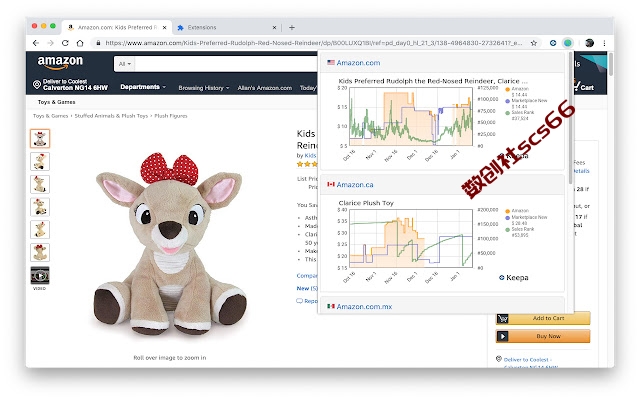Image resolution: width=640 pixels, height=400 pixels.
Task: Click the site padlock icon
Action: point(98,43)
